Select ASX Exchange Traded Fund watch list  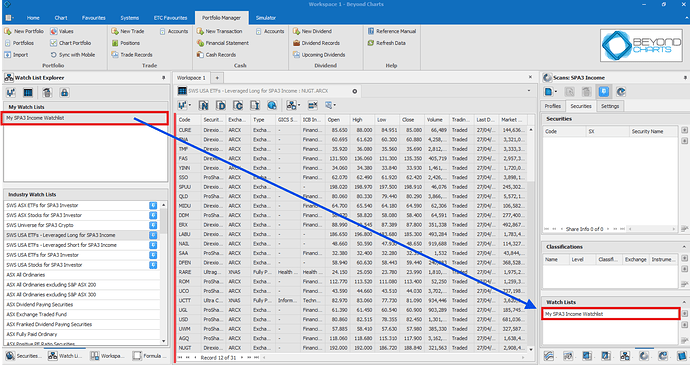click(82, 314)
